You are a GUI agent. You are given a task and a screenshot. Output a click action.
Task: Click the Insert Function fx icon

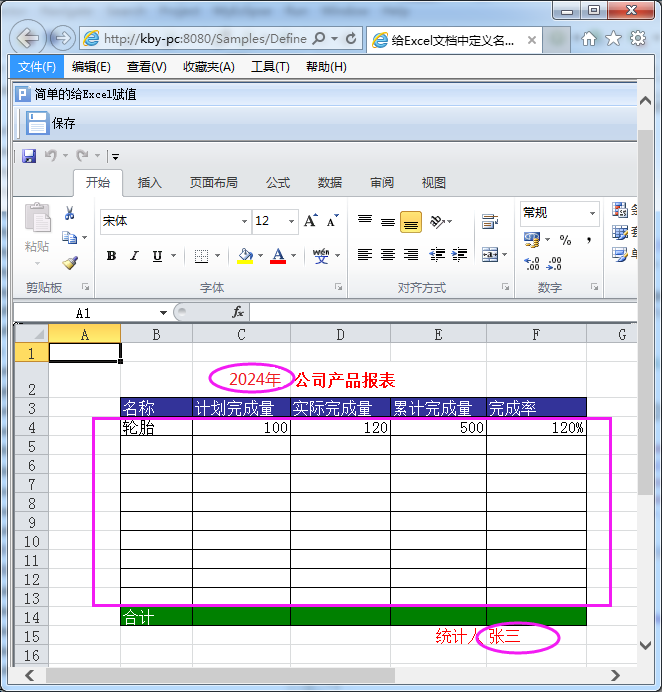click(x=238, y=312)
